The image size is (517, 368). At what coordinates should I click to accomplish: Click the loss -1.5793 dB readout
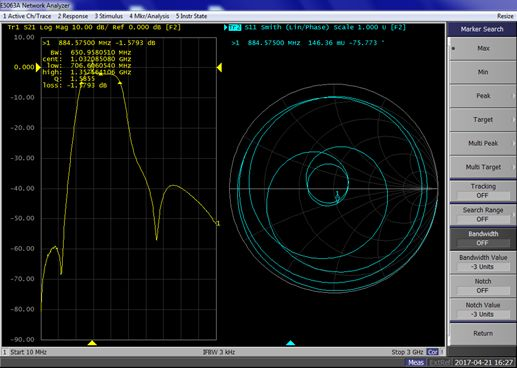coord(75,85)
